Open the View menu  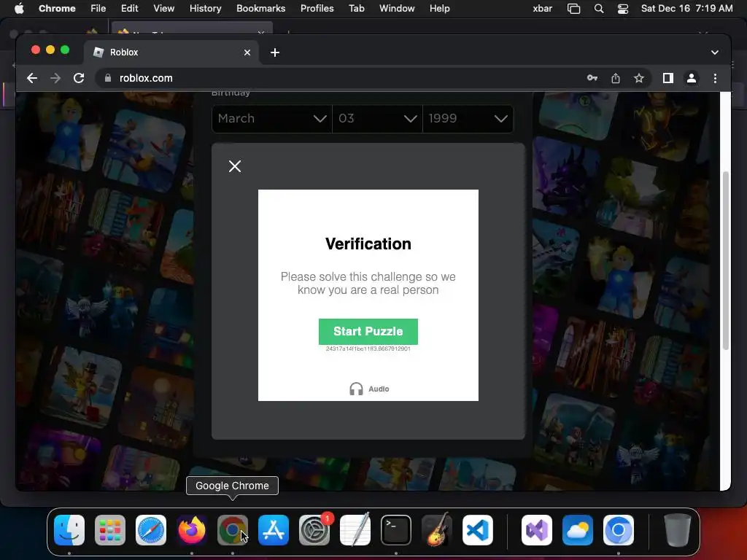(x=164, y=8)
